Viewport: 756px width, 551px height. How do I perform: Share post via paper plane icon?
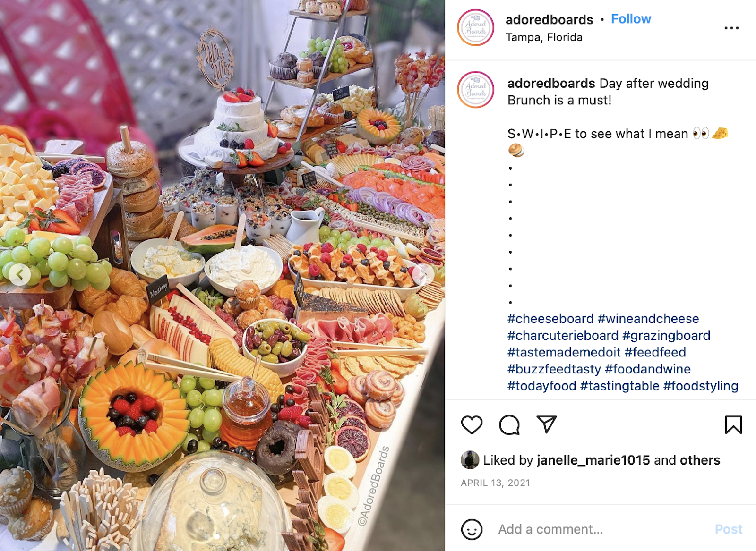[x=547, y=424]
